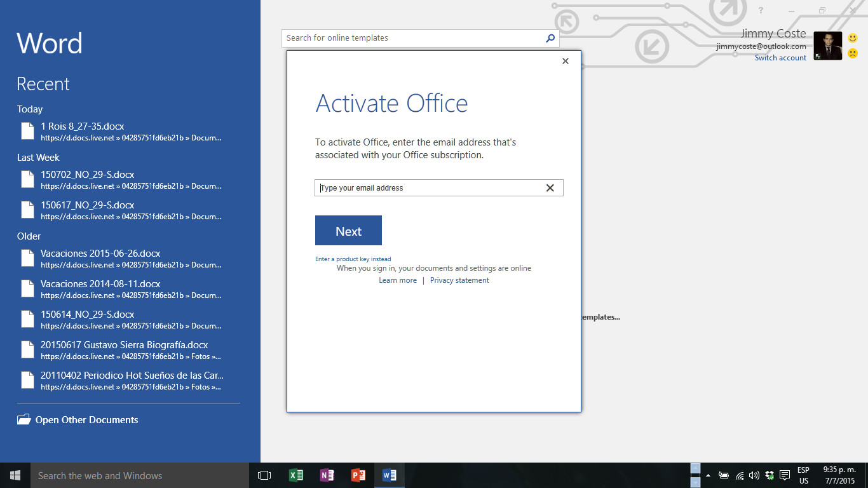Open 'Vacaciones 2015-06-26.docx'
This screenshot has height=488, width=868.
point(130,259)
